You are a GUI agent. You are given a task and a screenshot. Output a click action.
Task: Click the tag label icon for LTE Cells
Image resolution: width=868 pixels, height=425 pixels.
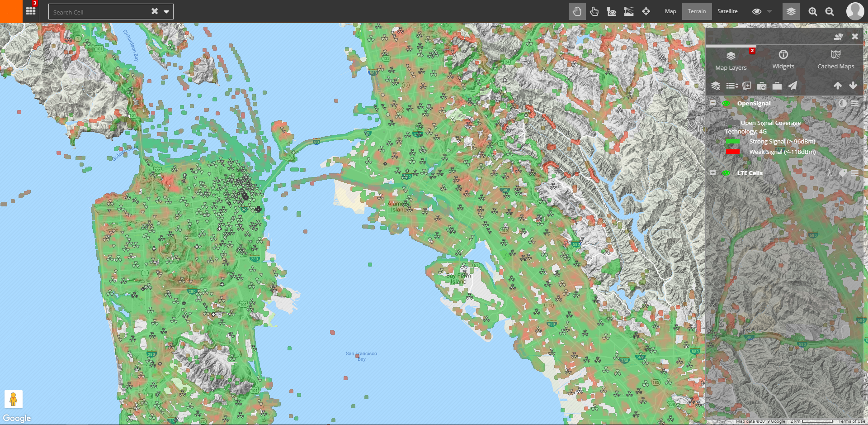pyautogui.click(x=843, y=173)
